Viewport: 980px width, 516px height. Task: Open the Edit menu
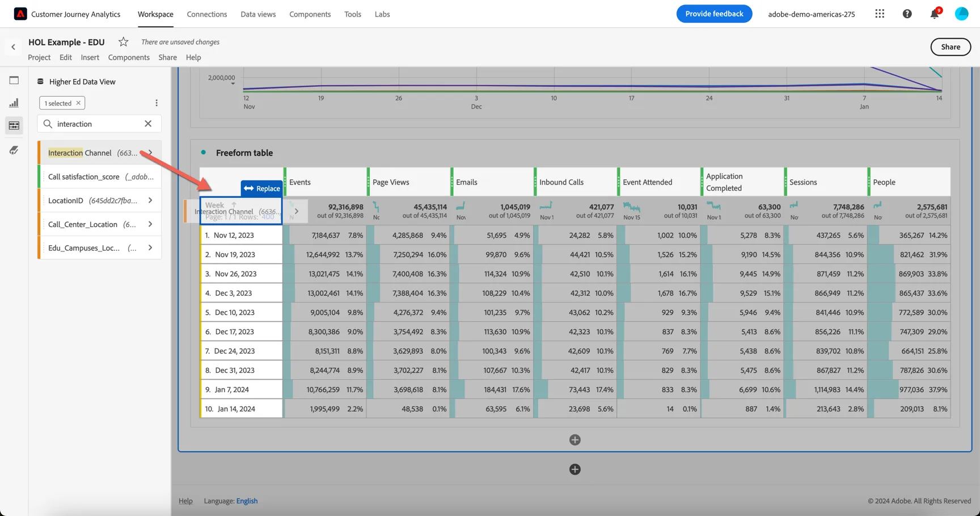coord(66,57)
